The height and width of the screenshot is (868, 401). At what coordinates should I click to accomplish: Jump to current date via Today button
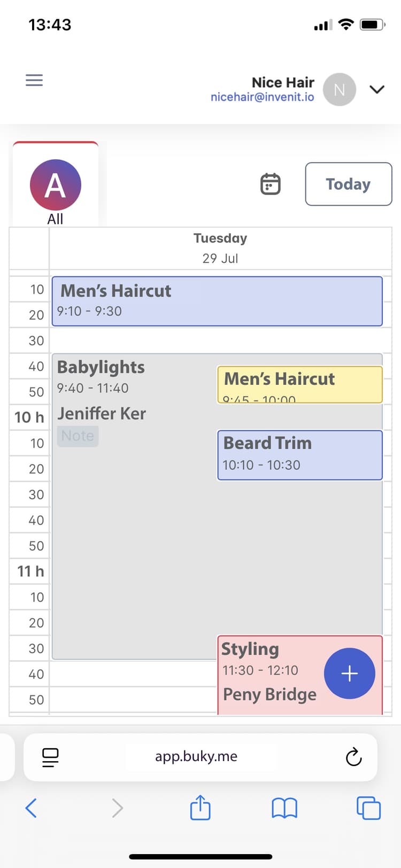point(348,184)
